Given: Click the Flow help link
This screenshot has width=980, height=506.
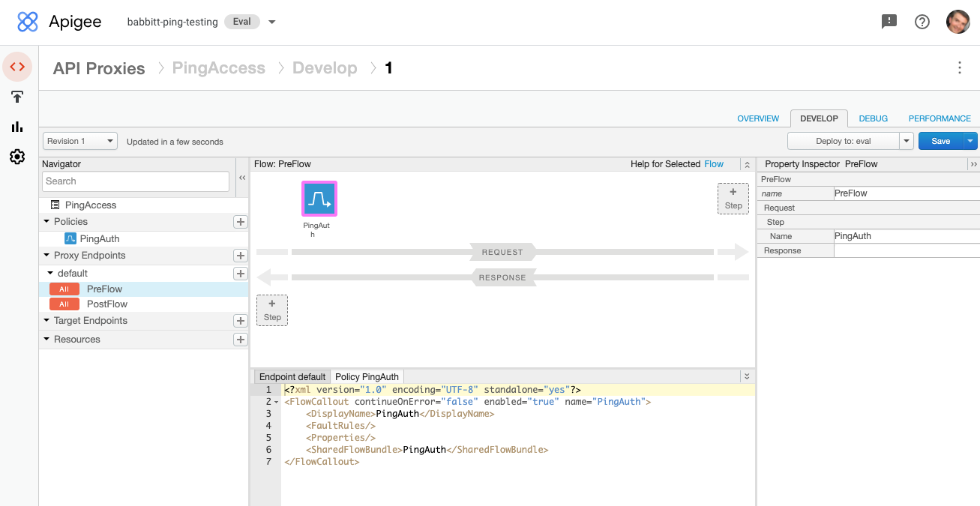Looking at the screenshot, I should coord(713,163).
